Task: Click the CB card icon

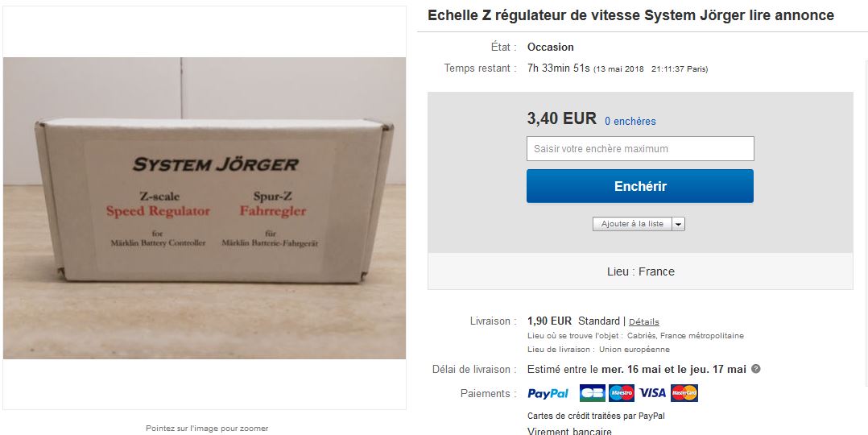Action: (x=593, y=393)
